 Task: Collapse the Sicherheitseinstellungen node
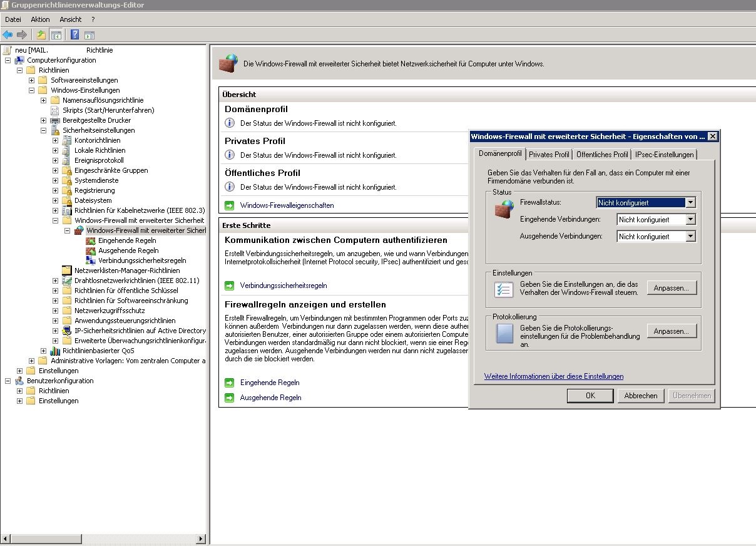[43, 130]
